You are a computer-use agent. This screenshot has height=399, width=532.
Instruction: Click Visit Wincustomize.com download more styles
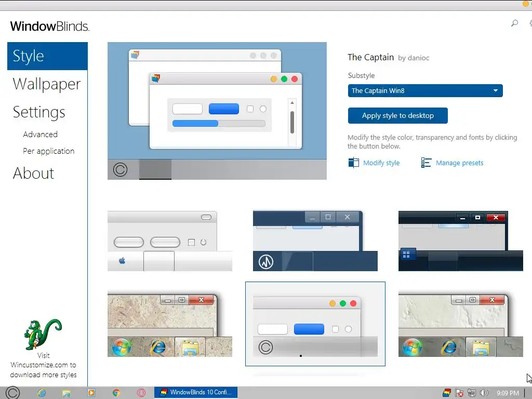pyautogui.click(x=43, y=365)
